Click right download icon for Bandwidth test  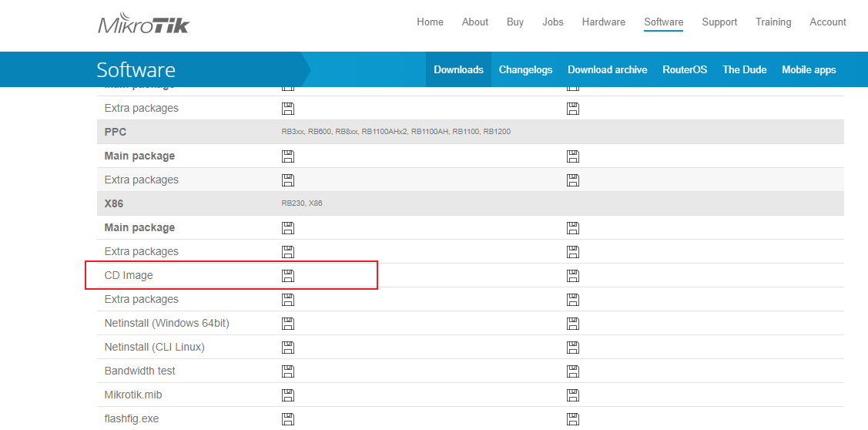click(x=573, y=371)
